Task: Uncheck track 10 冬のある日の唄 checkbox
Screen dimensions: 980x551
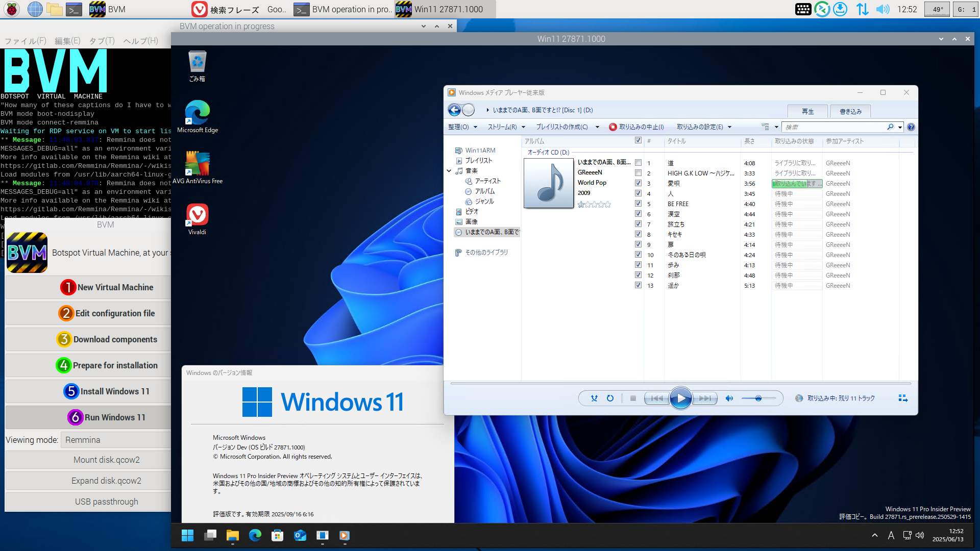Action: coord(638,255)
